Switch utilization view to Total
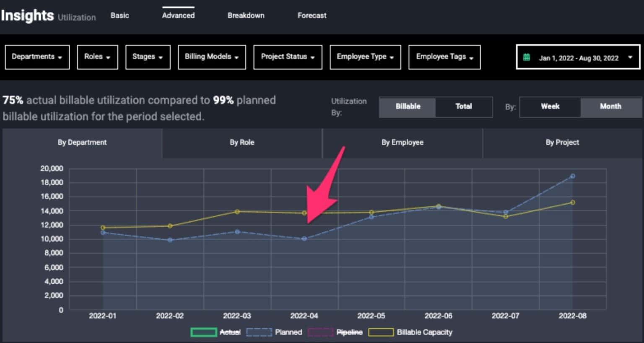644x343 pixels. (x=463, y=107)
